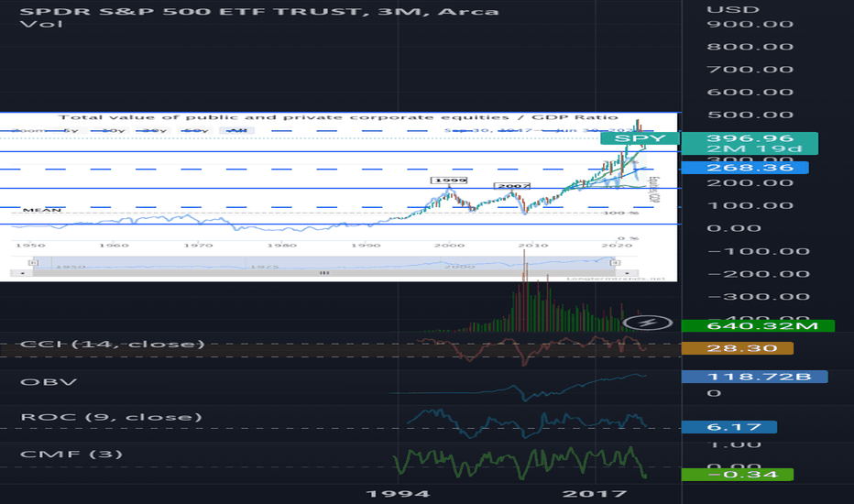Click the CCI (14, close) indicator label

[112, 345]
